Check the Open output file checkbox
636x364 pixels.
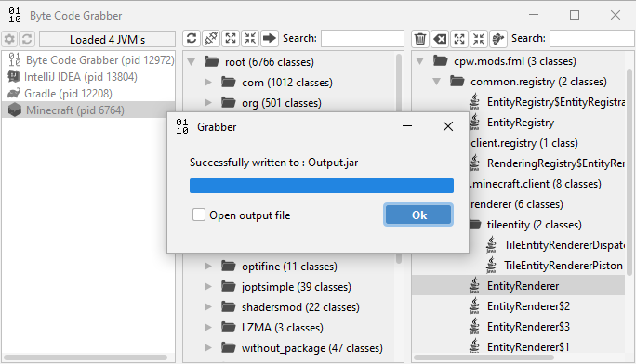(199, 214)
